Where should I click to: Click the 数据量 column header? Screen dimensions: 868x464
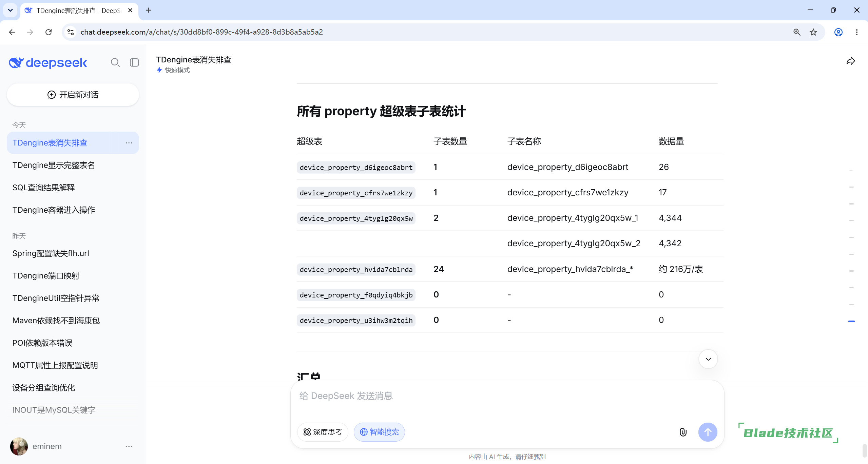click(x=671, y=141)
